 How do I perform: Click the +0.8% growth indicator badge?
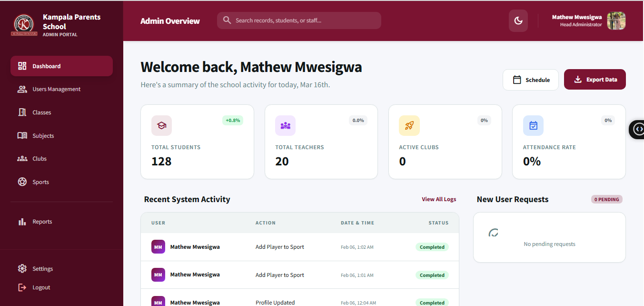[232, 120]
